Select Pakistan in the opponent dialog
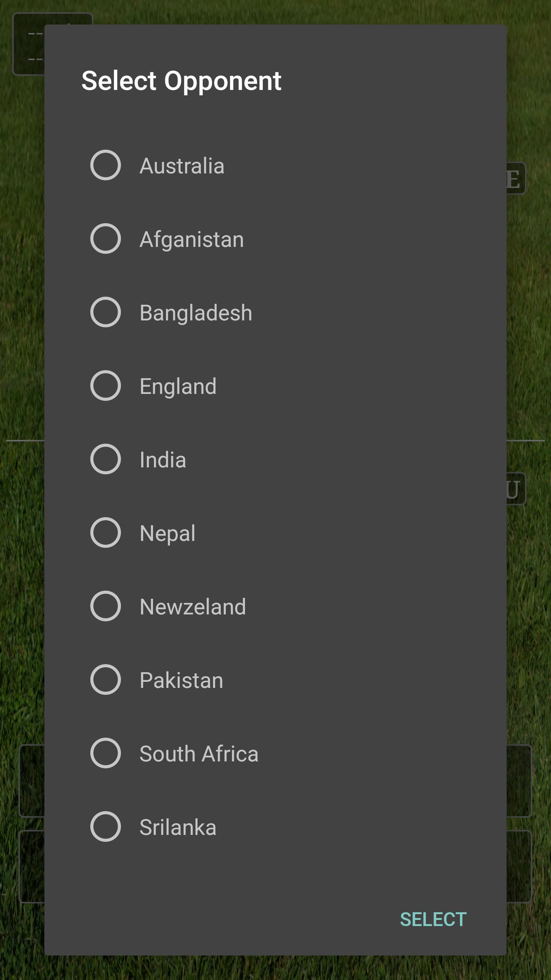This screenshot has width=551, height=980. (x=105, y=679)
